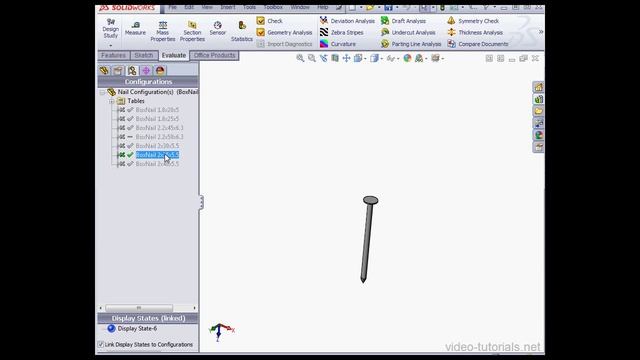Screen dimensions: 640x360
Task: Run the Check tool
Action: point(269,21)
